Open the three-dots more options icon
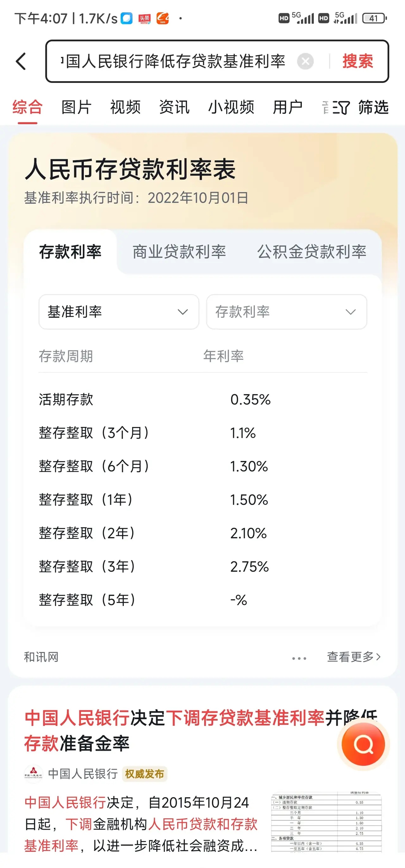Screen dimensions: 405x868 [x=299, y=658]
